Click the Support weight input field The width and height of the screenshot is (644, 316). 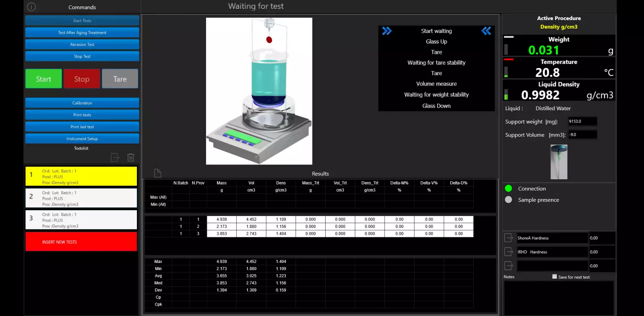coord(582,121)
